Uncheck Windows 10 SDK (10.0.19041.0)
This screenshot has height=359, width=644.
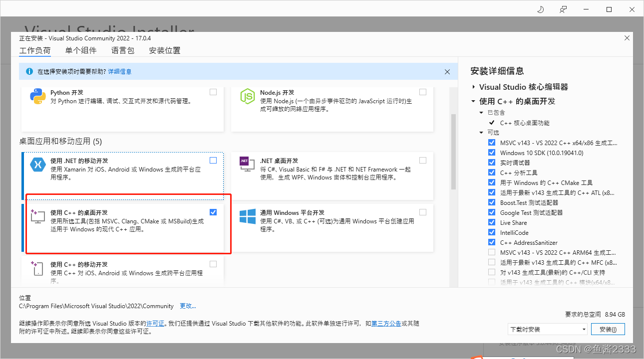coord(492,153)
